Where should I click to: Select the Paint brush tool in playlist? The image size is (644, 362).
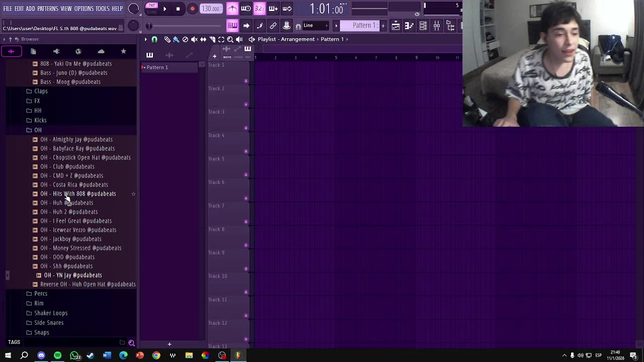click(176, 39)
